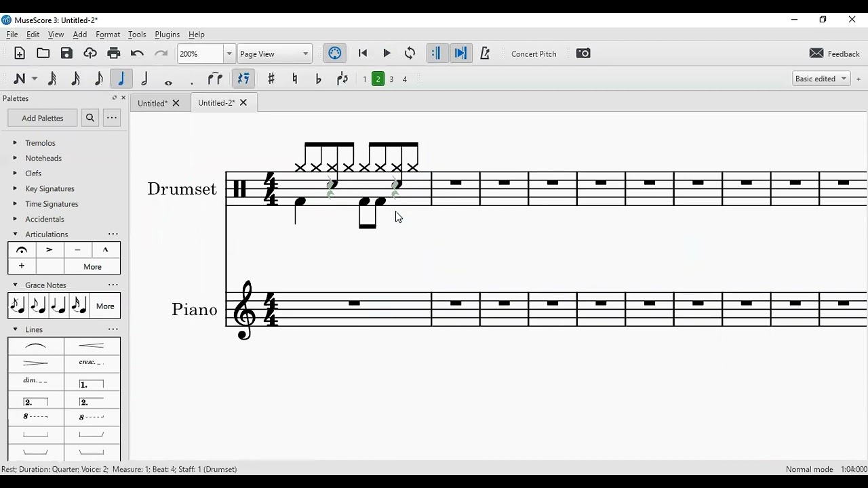The width and height of the screenshot is (868, 488).
Task: Select voice 2 green button
Action: [x=378, y=79]
